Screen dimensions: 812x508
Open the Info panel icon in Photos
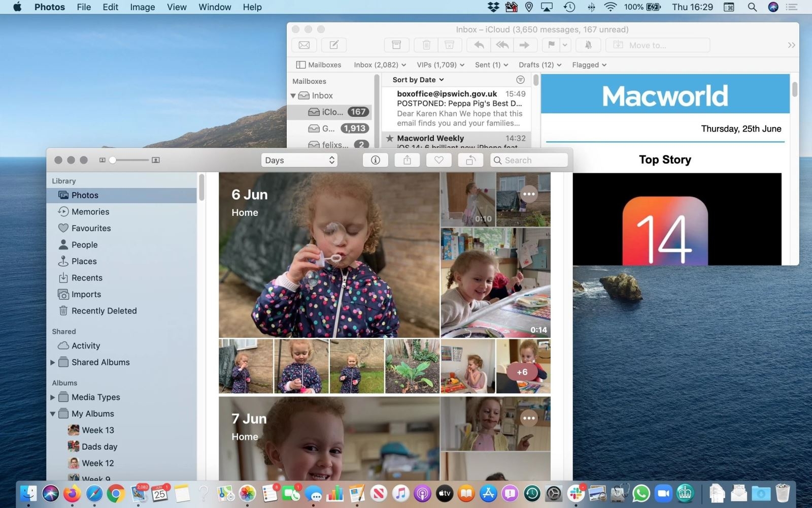[375, 160]
